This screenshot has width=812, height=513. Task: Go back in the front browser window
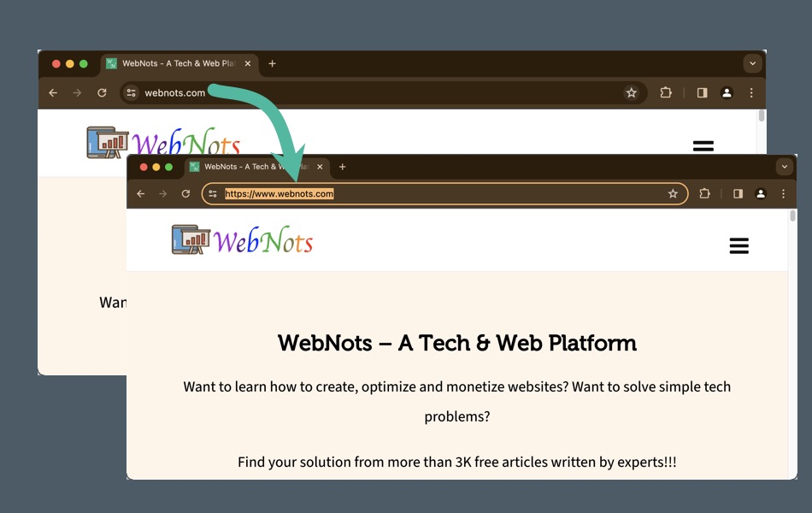pos(141,194)
